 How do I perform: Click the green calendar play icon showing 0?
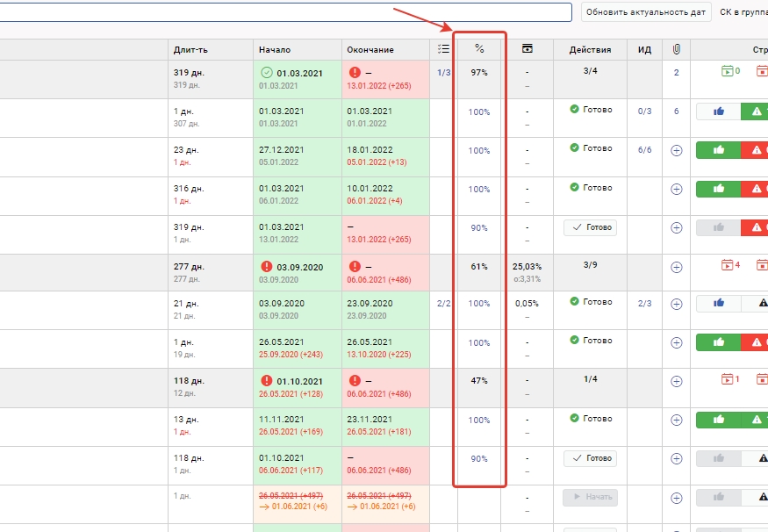[730, 72]
